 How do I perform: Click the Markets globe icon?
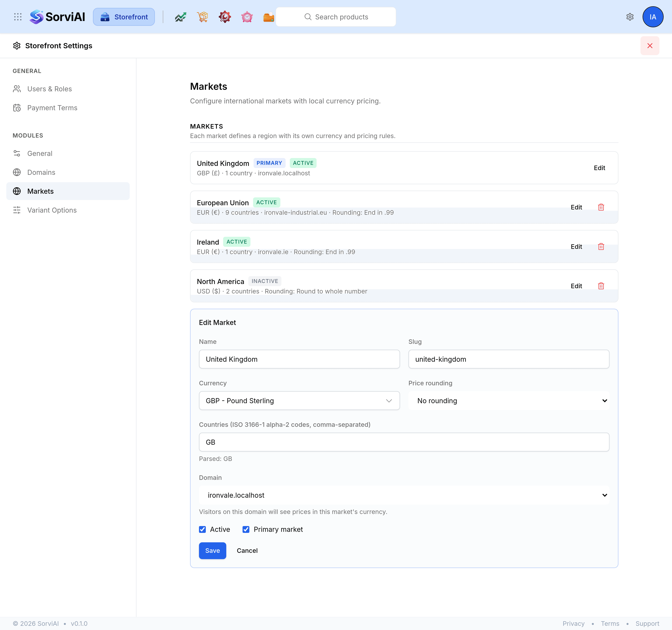[17, 191]
